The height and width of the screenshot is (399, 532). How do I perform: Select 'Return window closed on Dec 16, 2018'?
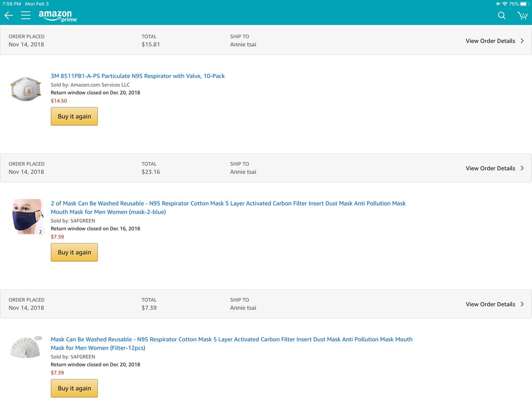click(x=95, y=229)
